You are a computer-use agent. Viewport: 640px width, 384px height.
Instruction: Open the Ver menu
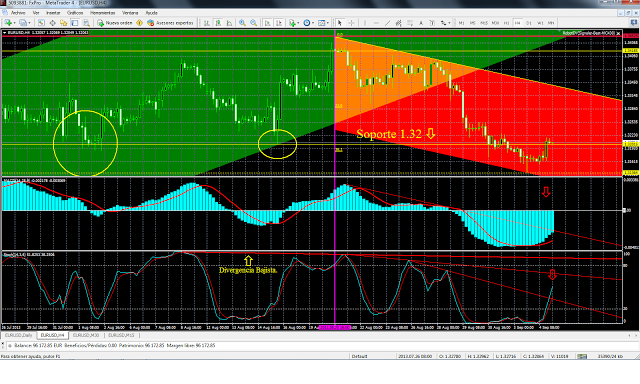(x=36, y=13)
